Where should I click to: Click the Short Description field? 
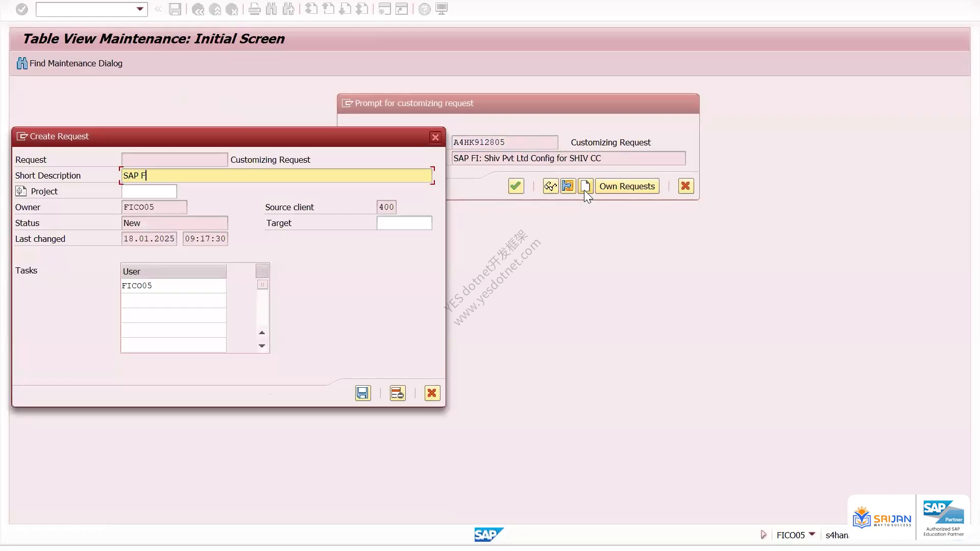pyautogui.click(x=277, y=176)
